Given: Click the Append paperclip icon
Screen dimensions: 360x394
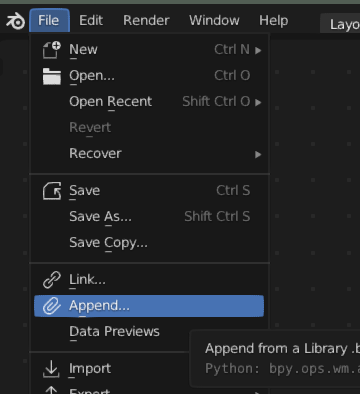Looking at the screenshot, I should click(52, 306).
